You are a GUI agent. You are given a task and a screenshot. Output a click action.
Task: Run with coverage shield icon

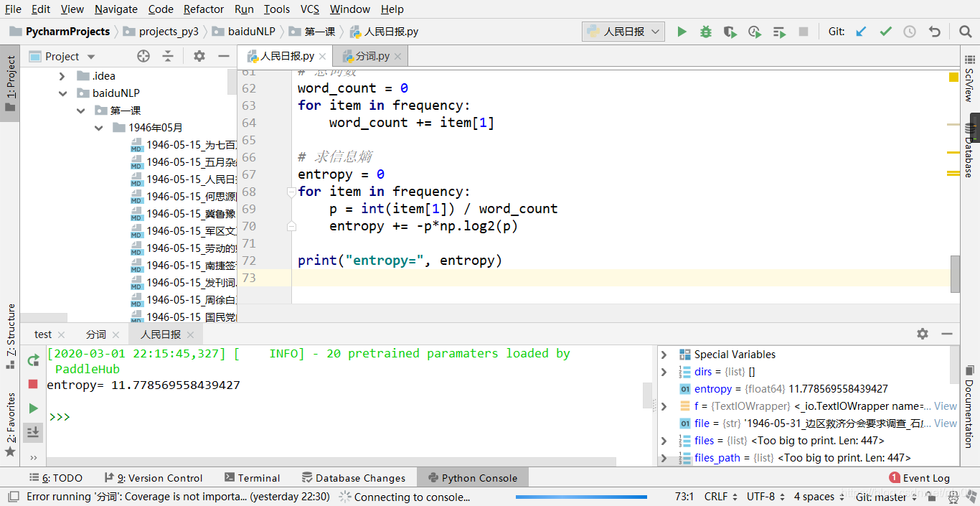click(x=730, y=32)
